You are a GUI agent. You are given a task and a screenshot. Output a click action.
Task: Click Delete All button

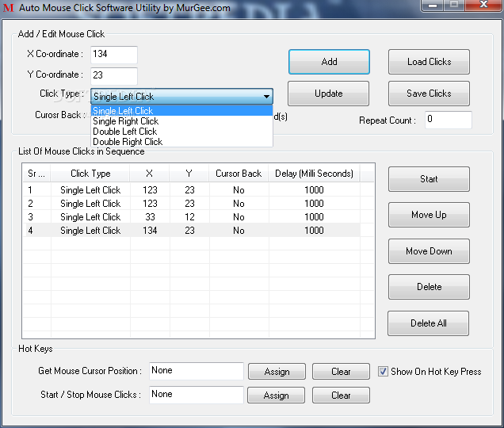coord(429,323)
